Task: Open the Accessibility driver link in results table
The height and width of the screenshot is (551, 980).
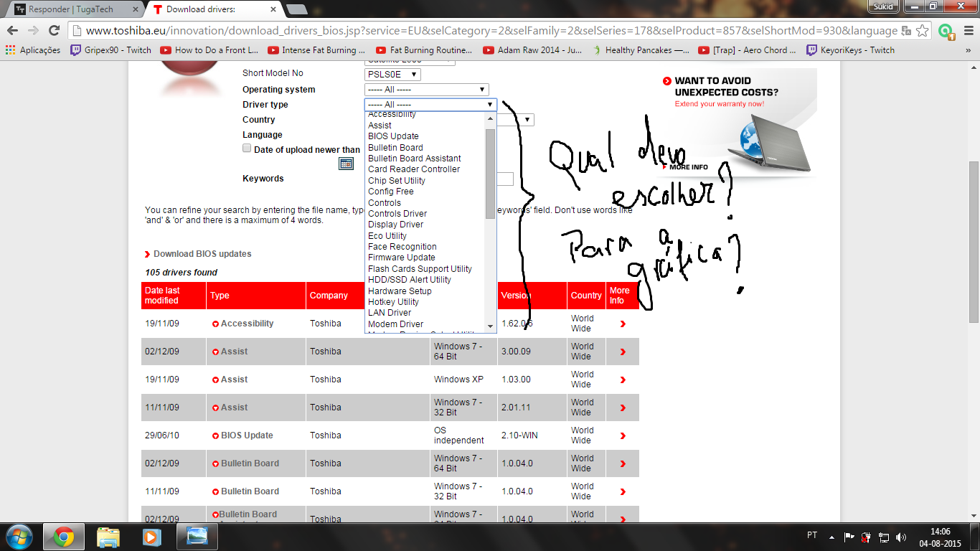Action: (247, 324)
